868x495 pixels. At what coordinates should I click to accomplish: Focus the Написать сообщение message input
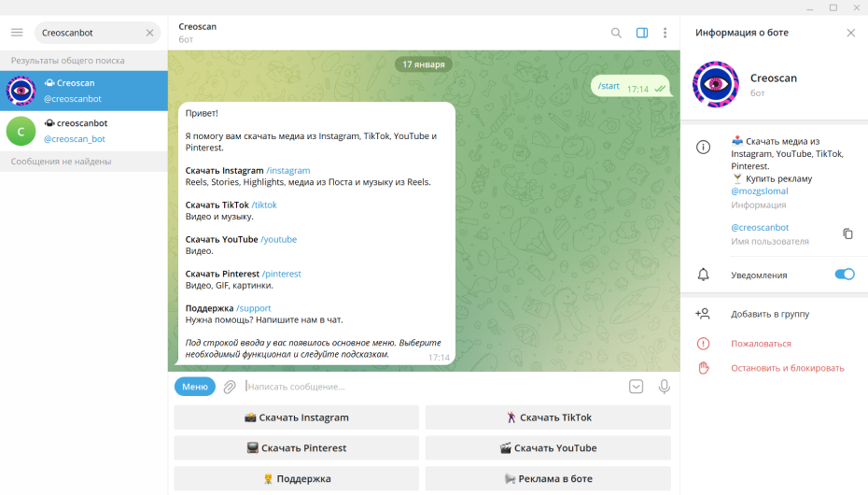click(432, 387)
